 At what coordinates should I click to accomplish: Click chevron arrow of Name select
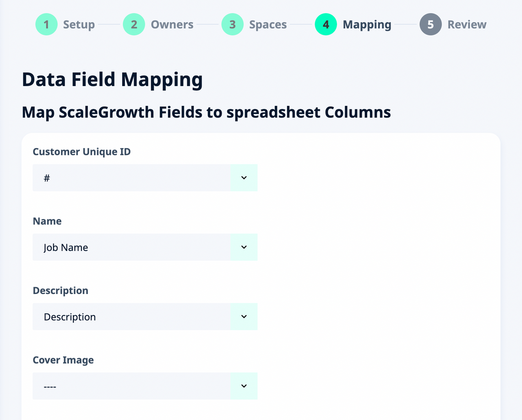(244, 247)
